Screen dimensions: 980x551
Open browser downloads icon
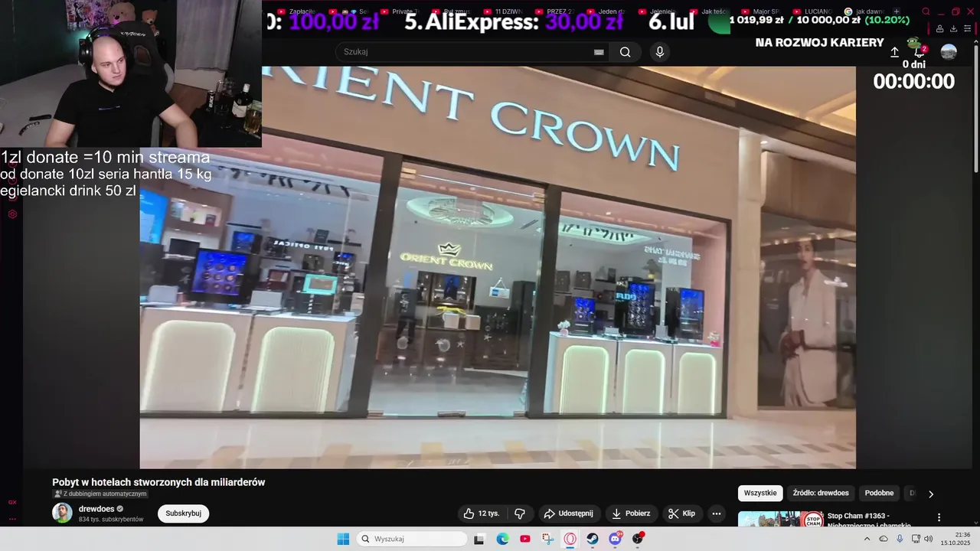pyautogui.click(x=953, y=28)
